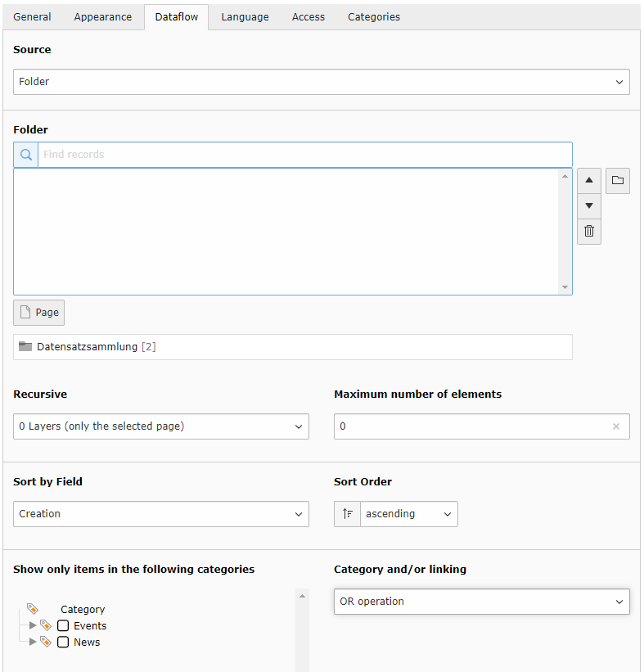The width and height of the screenshot is (644, 672).
Task: Switch to the Categories tab
Action: pyautogui.click(x=374, y=17)
